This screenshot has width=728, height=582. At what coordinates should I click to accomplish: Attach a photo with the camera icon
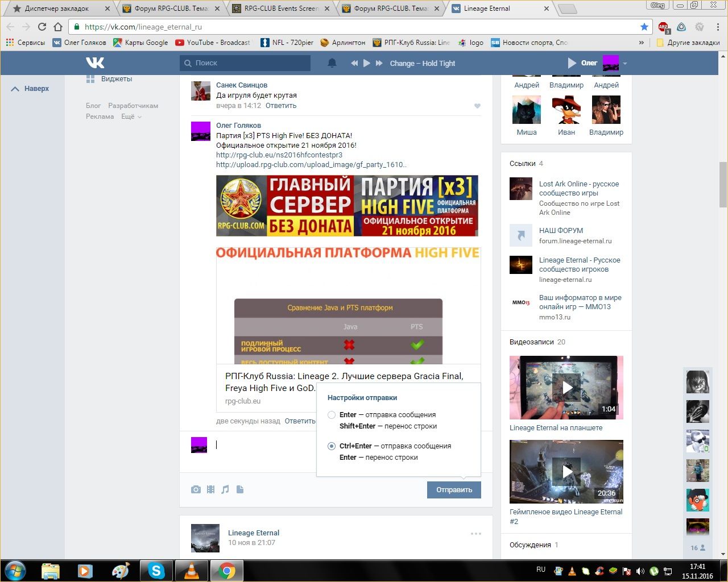click(196, 489)
